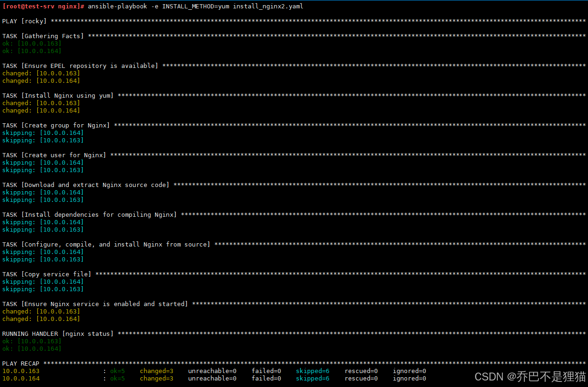
Task: Click TASK [Gathering Facts] line
Action: (294, 36)
